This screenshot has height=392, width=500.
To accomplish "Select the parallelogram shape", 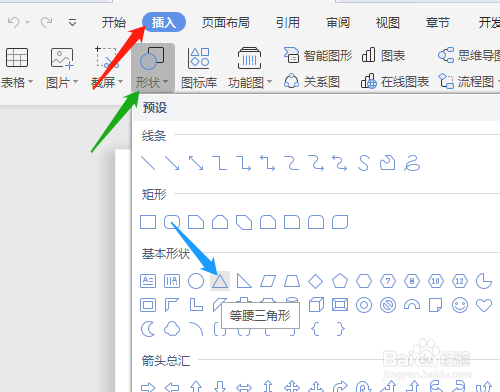I will tap(268, 281).
